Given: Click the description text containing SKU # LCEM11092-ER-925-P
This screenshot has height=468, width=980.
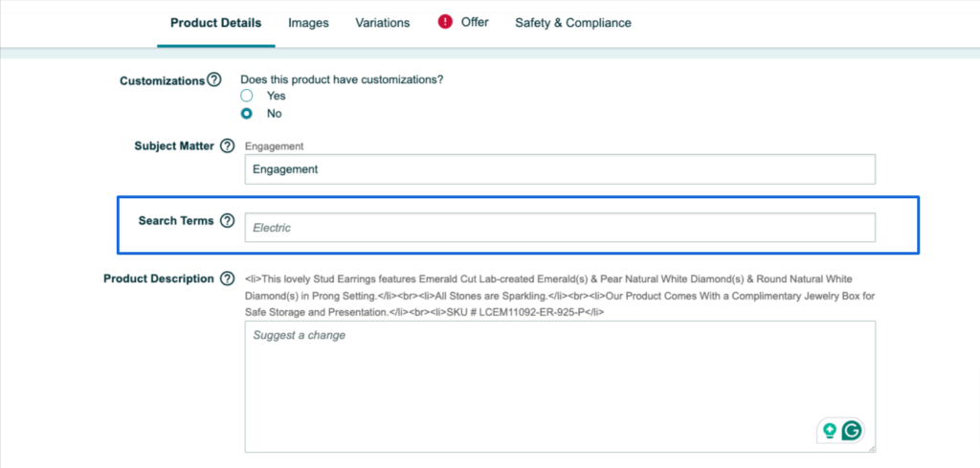Looking at the screenshot, I should click(559, 295).
